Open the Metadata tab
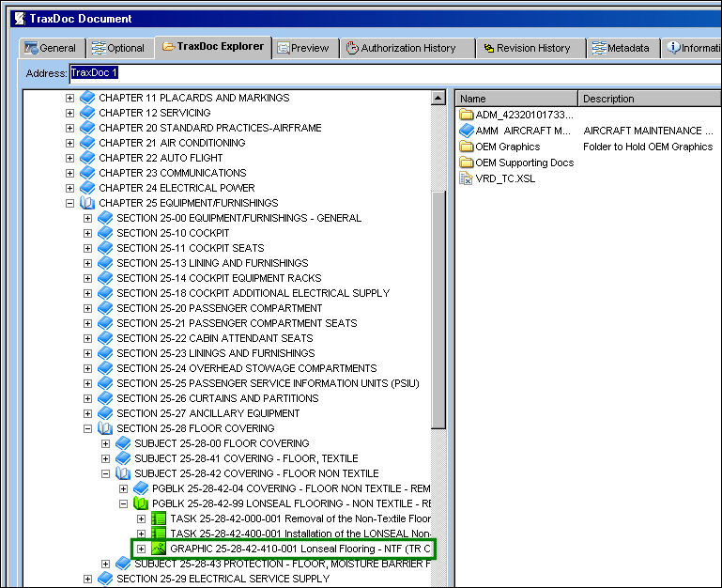Image resolution: width=722 pixels, height=588 pixels. coord(623,48)
